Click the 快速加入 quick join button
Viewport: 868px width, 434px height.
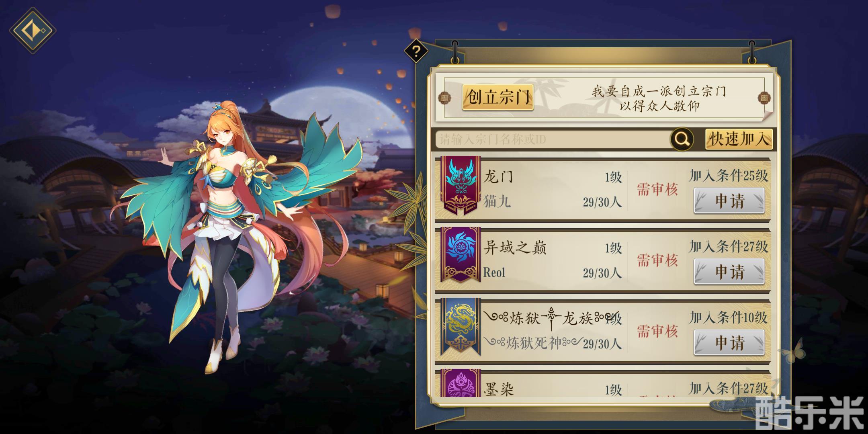point(739,139)
